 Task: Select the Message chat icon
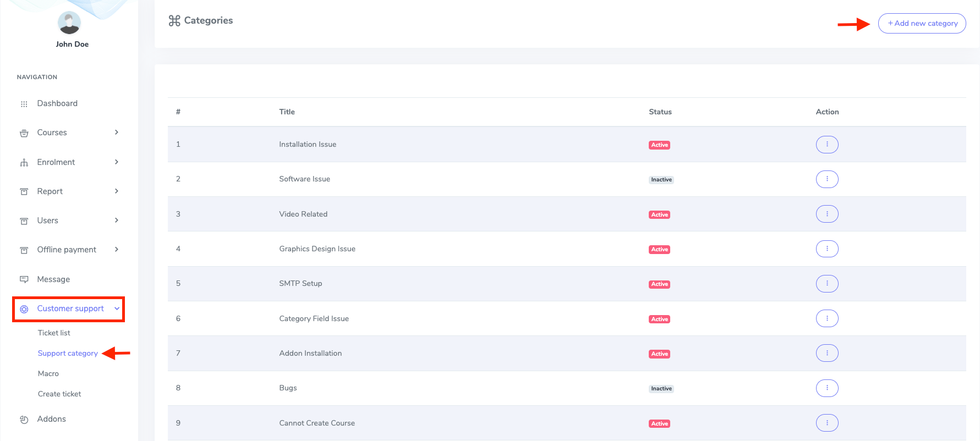[24, 279]
